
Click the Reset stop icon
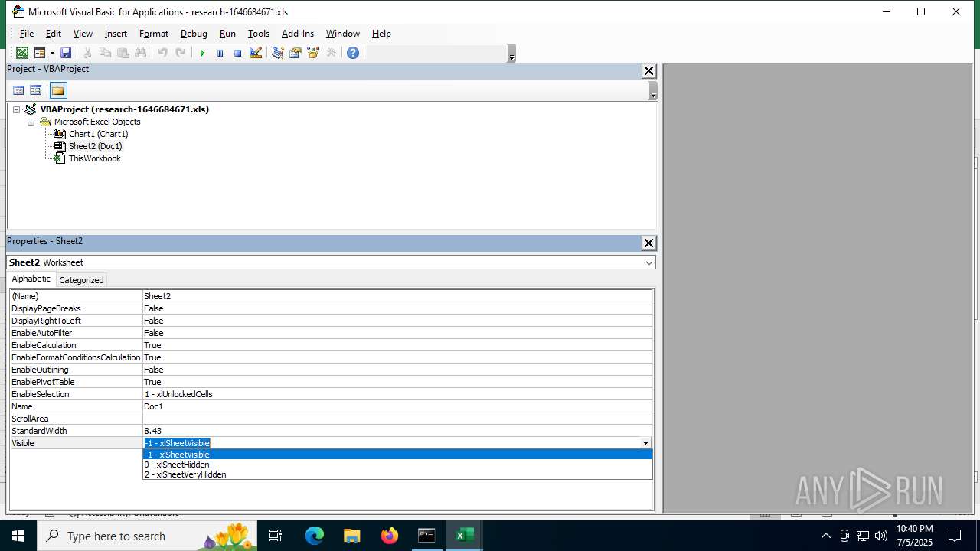coord(237,53)
